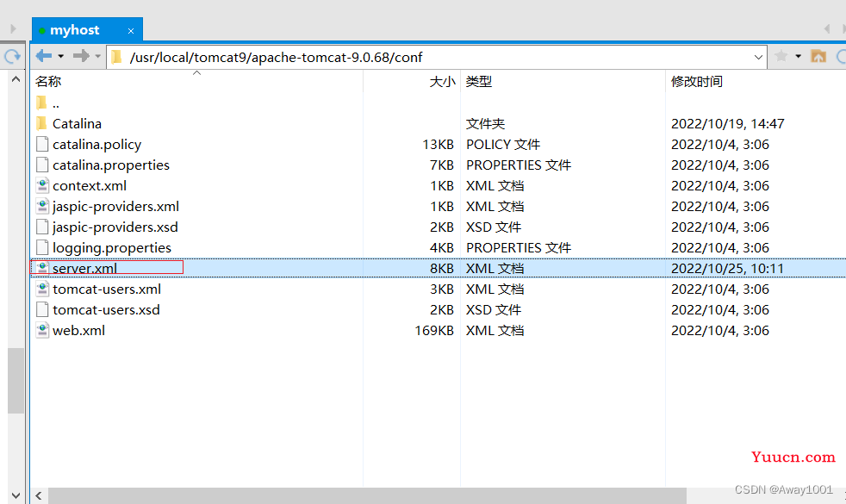The width and height of the screenshot is (846, 504).
Task: Click the 2022/10/19, 14:47 modified time
Action: [x=727, y=123]
